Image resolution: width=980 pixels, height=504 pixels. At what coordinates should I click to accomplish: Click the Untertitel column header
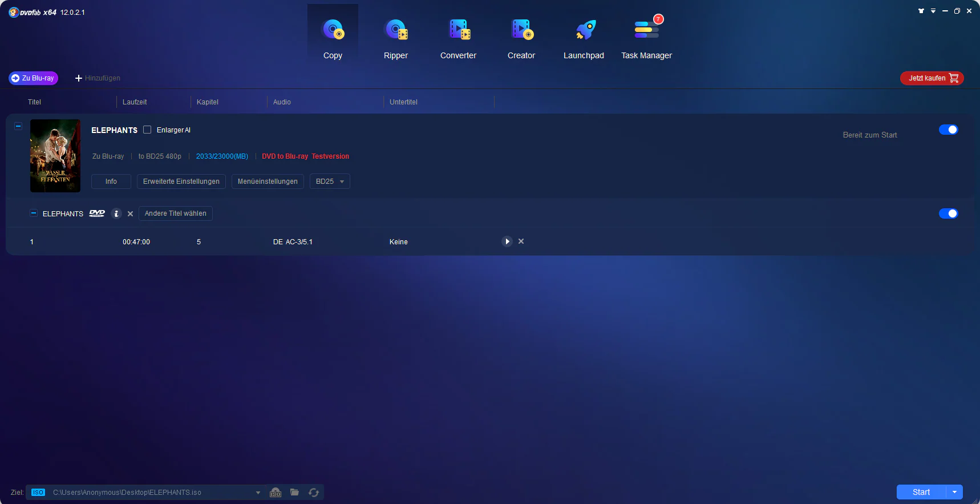pos(403,102)
